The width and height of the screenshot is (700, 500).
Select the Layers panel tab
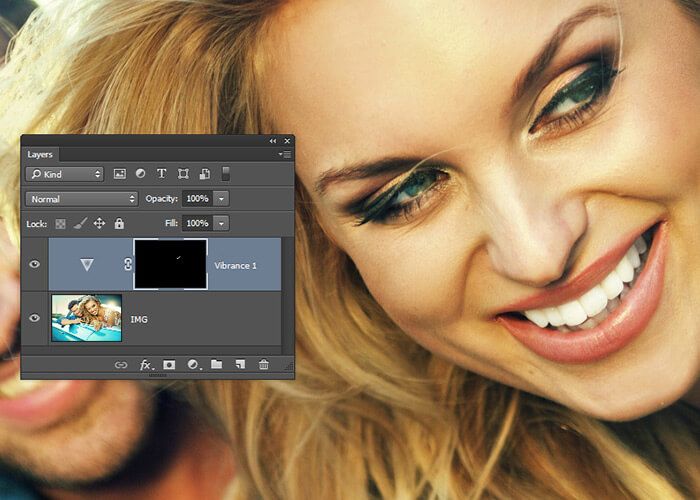coord(40,155)
